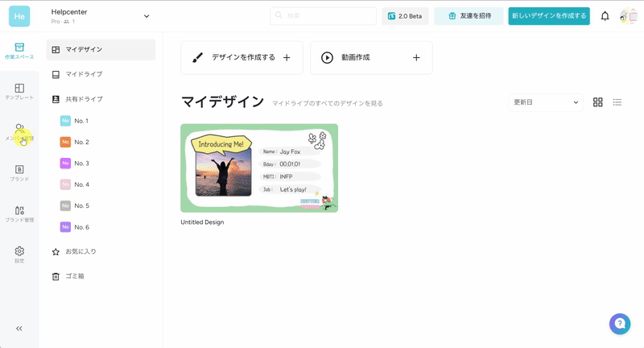Screen dimensions: 644x348
Task: Expand the Helpcenter workspace dropdown
Action: point(146,15)
